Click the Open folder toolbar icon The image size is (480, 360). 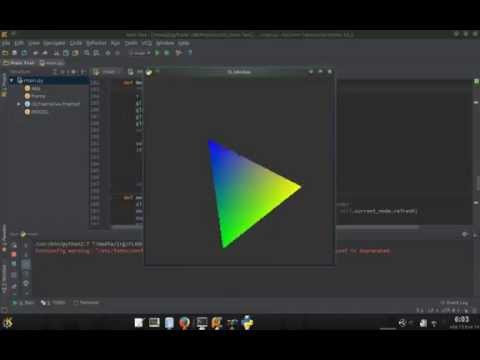(x=5, y=53)
